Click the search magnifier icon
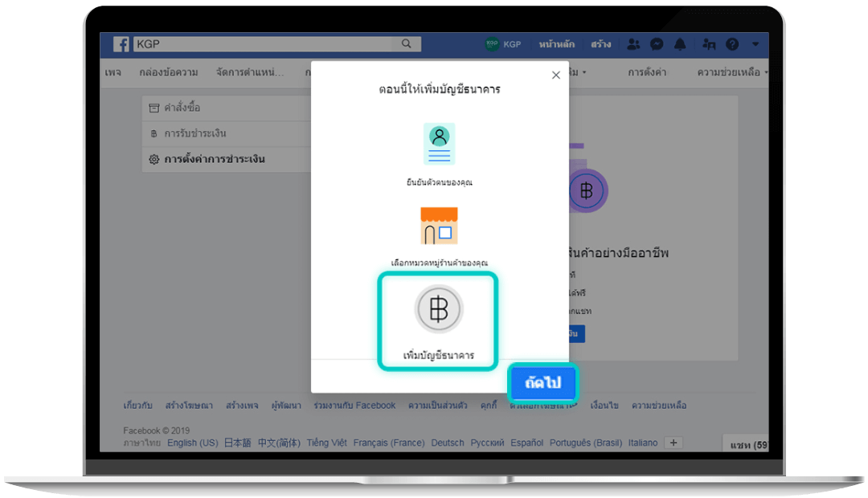This screenshot has width=868, height=498. [407, 43]
